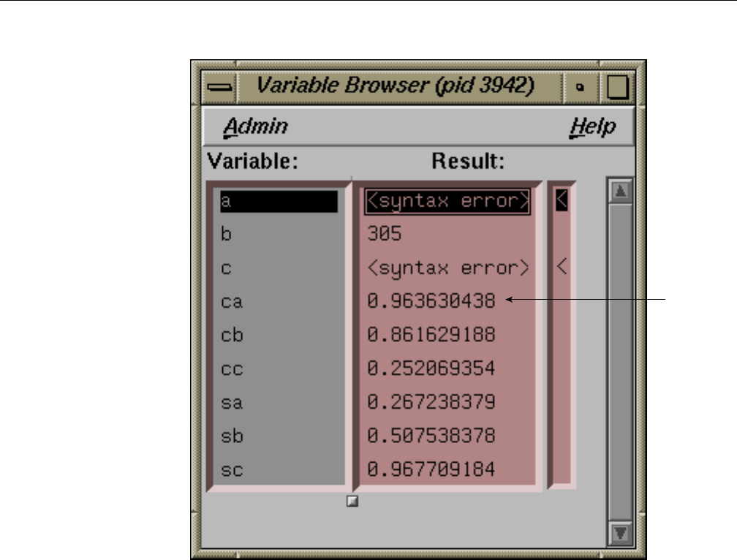Click scrollbar down arrow
737x560 pixels.
[621, 533]
